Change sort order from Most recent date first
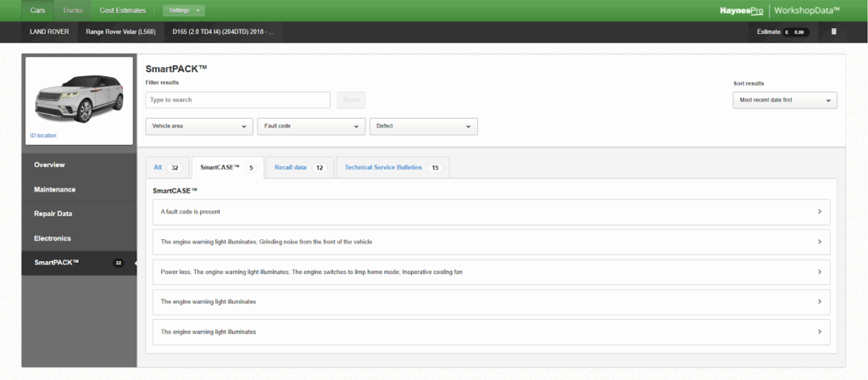The height and width of the screenshot is (380, 868). [784, 100]
